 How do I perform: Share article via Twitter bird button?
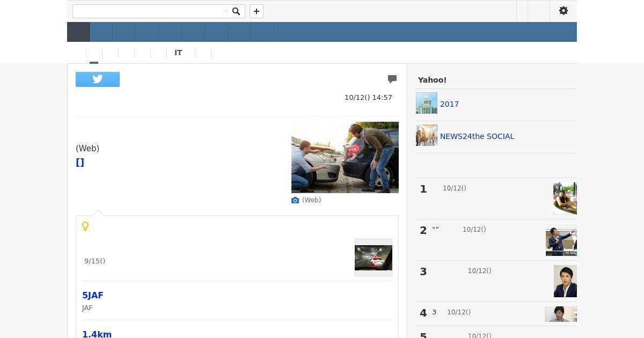coord(98,79)
